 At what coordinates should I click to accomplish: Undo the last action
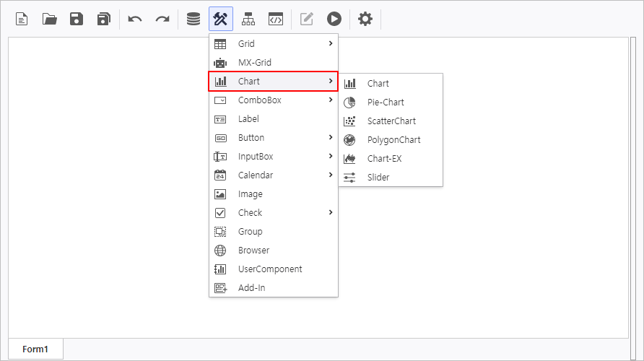(x=135, y=19)
